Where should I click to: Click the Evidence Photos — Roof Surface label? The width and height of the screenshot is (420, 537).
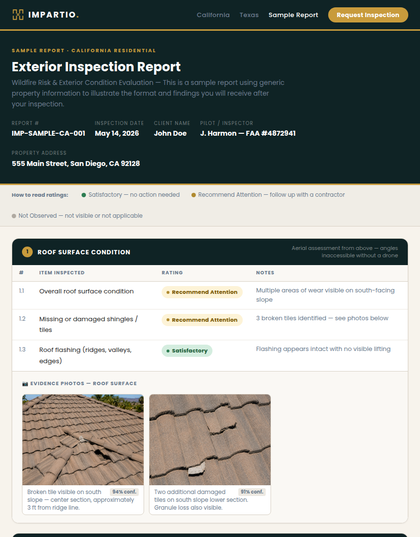pos(83,384)
